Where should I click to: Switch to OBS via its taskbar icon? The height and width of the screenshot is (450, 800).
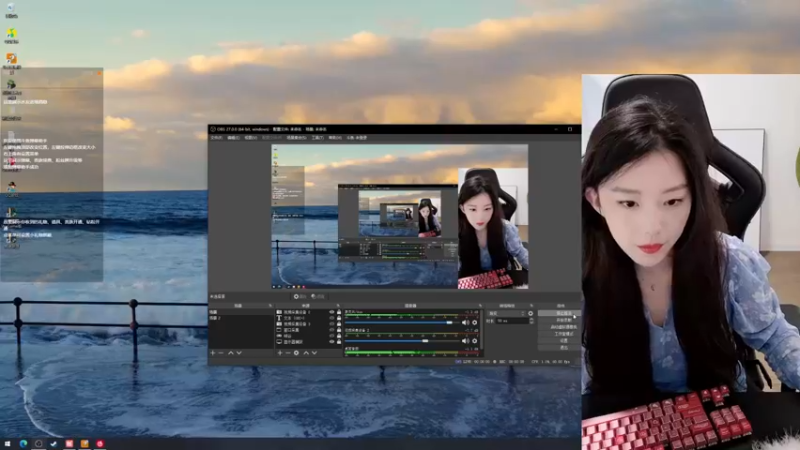click(39, 443)
